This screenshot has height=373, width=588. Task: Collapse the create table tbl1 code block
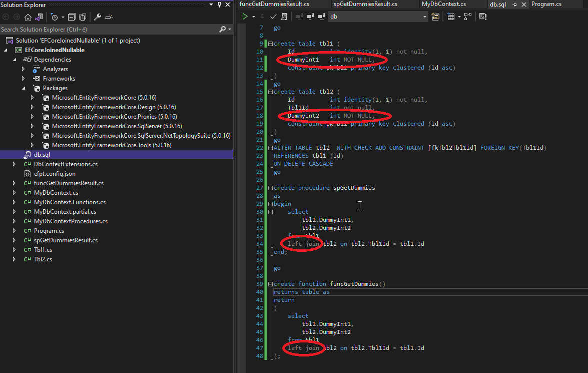pyautogui.click(x=270, y=44)
